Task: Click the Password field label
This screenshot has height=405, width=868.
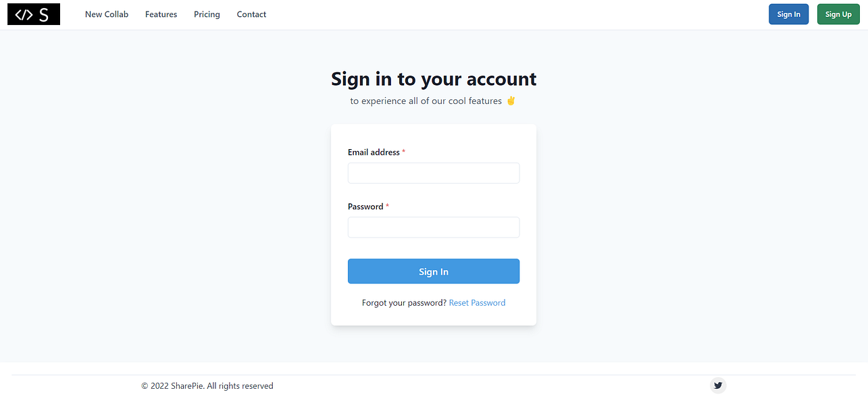Action: pyautogui.click(x=365, y=207)
